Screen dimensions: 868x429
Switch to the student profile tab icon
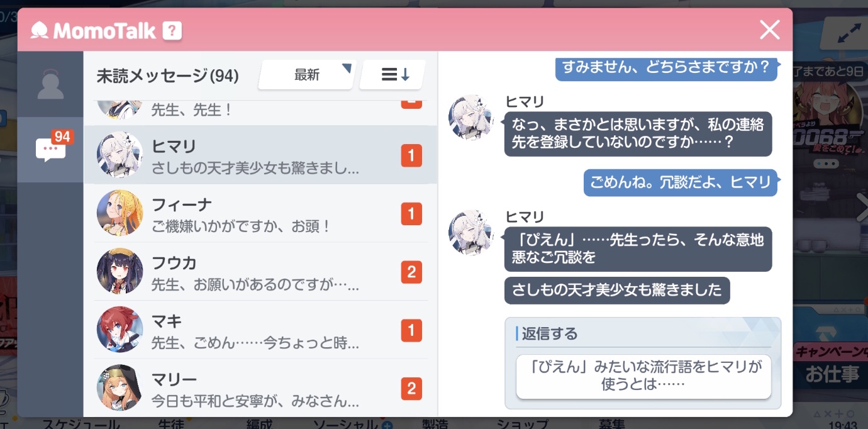(x=50, y=84)
